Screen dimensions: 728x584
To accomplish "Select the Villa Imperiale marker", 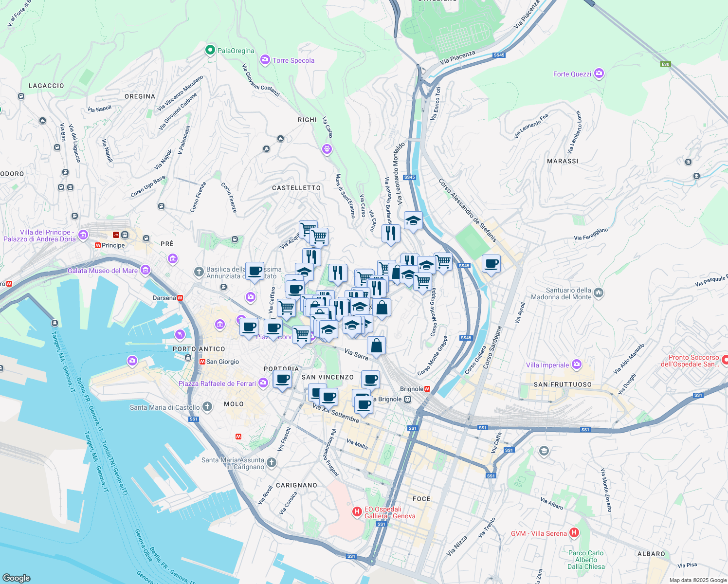I will coord(577,364).
